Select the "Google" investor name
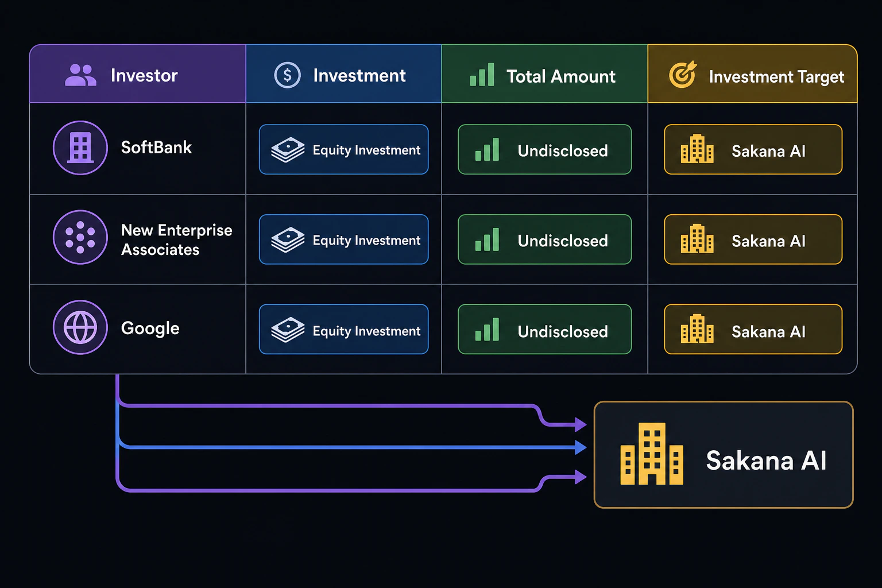 click(x=150, y=328)
